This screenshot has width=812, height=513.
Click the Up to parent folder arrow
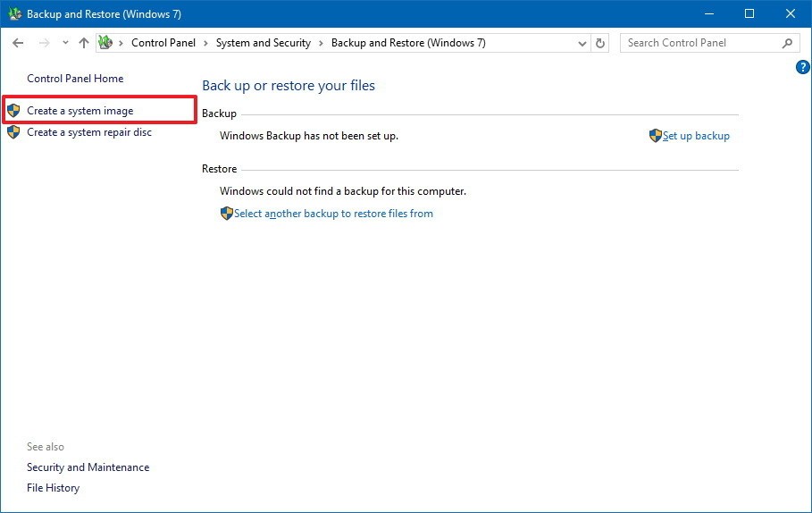84,43
